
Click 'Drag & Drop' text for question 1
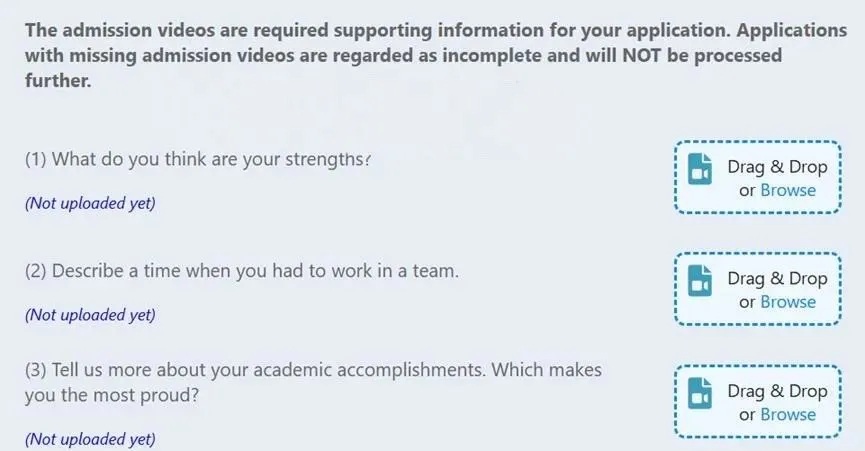[777, 167]
